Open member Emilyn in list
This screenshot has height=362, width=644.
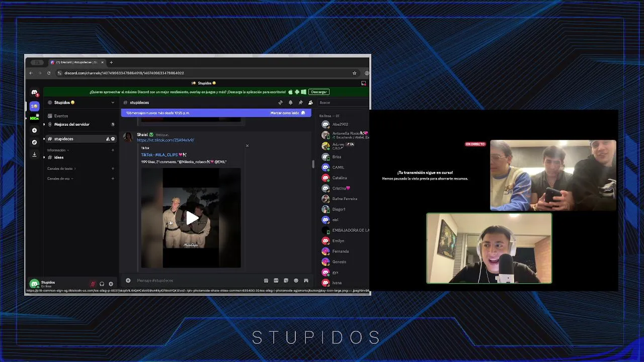pyautogui.click(x=345, y=241)
